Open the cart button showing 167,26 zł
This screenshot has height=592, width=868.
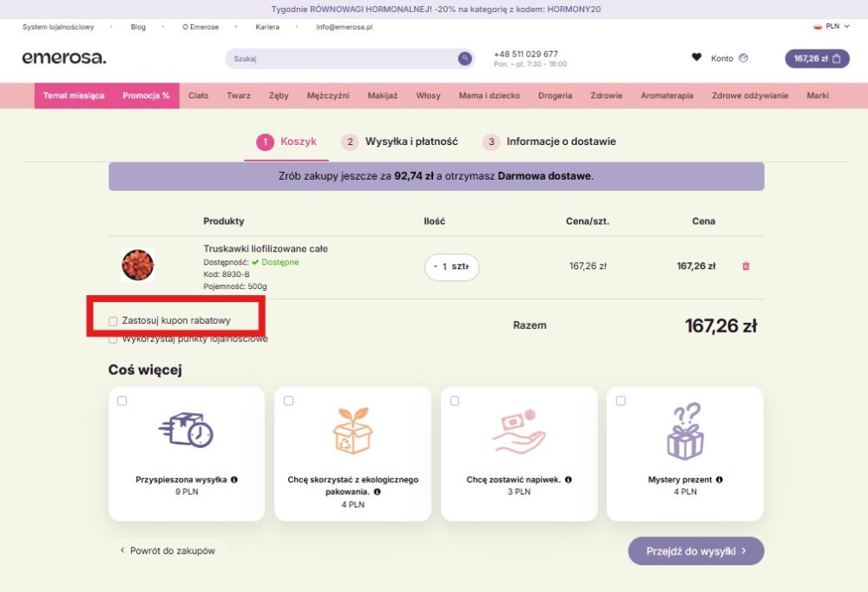click(817, 58)
